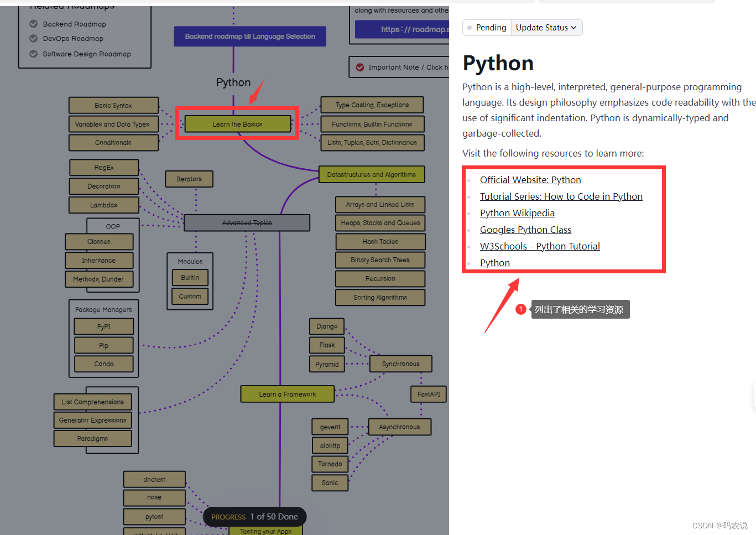Select Methods, Dunder node

pos(99,279)
